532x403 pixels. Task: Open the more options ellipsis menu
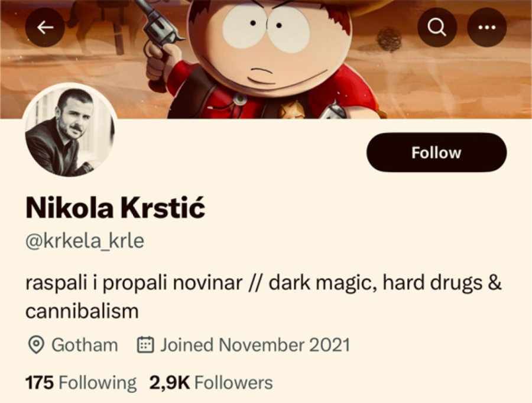coord(486,27)
